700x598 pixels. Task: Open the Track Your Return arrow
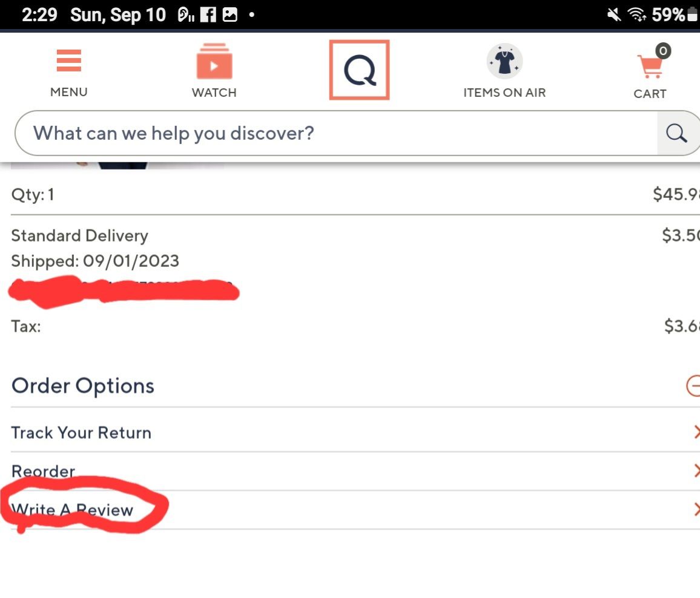coord(696,432)
